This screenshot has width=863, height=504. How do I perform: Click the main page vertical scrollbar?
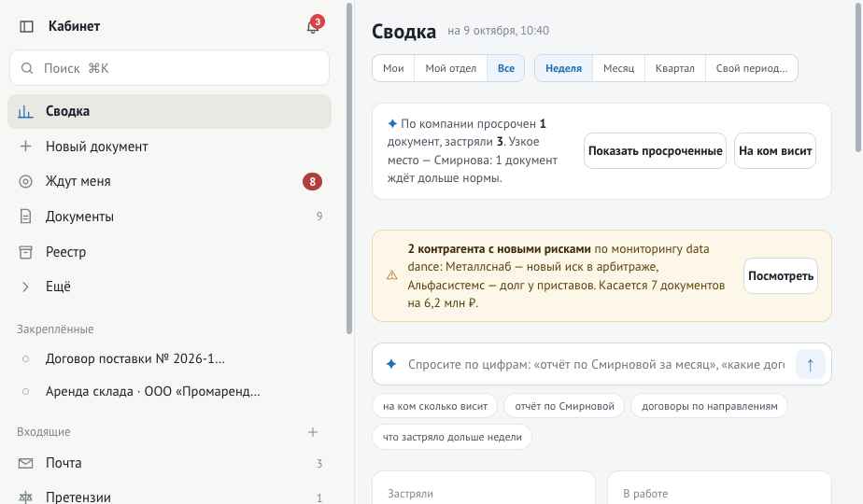858,76
